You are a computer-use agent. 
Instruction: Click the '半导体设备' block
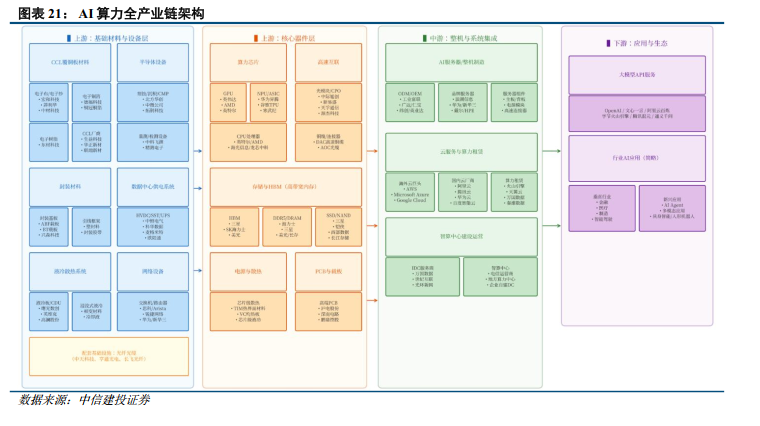153,63
